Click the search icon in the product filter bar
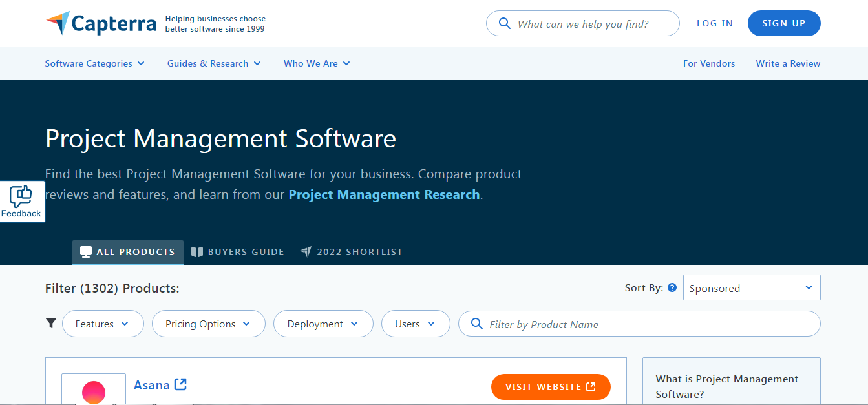 click(x=476, y=324)
